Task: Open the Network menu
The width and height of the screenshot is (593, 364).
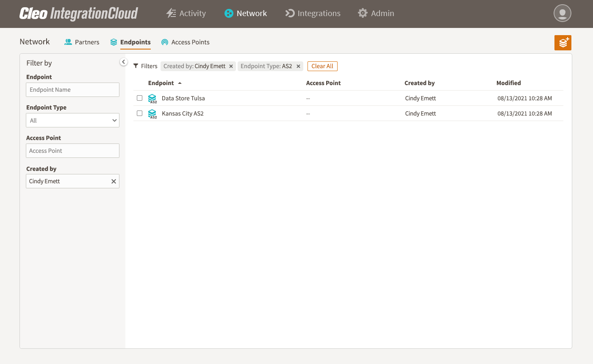Action: [x=246, y=14]
